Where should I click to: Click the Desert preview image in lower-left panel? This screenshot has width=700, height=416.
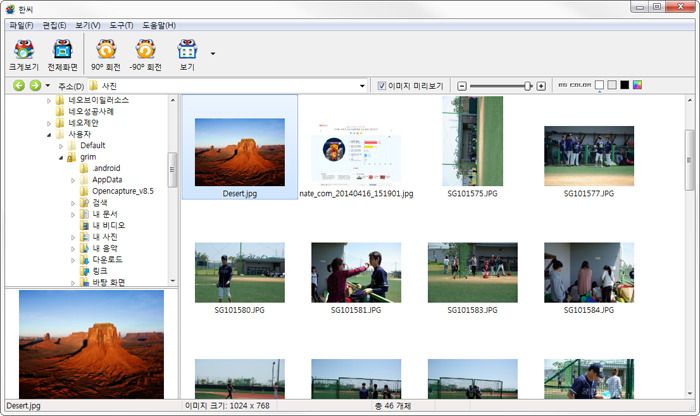pyautogui.click(x=91, y=344)
